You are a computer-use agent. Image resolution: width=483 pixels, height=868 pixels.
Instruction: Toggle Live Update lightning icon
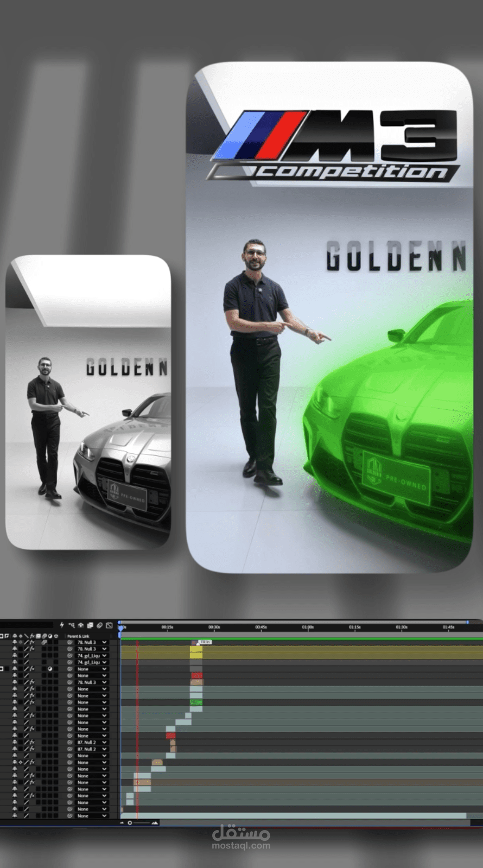62,625
